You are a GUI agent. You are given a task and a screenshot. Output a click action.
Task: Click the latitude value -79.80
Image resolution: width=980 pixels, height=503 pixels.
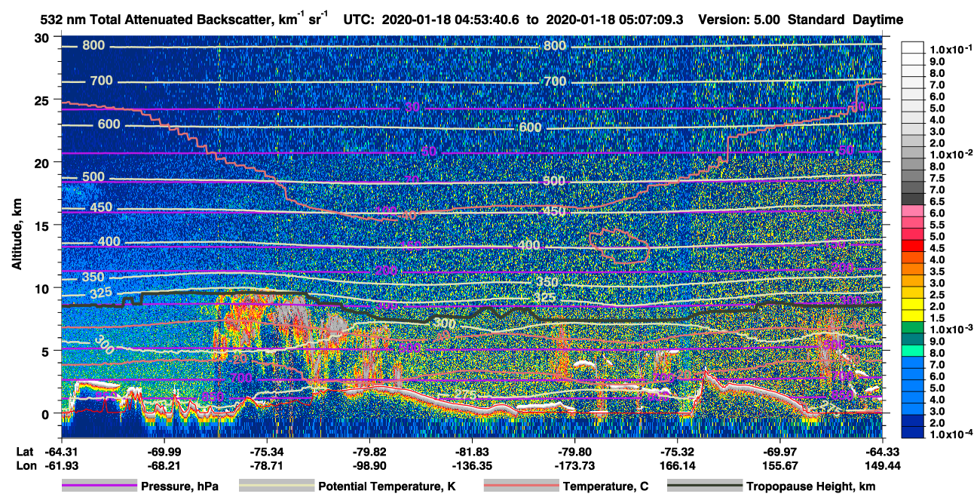coord(574,452)
